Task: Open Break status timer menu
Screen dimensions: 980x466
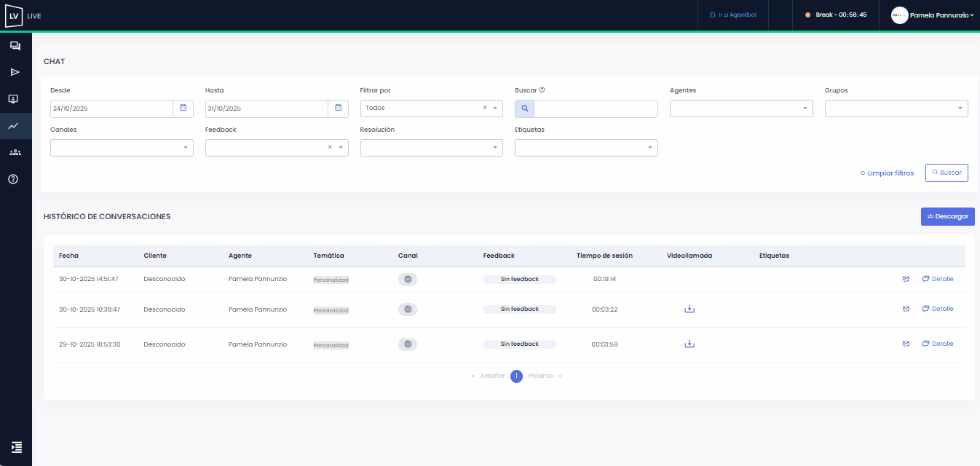Action: (835, 15)
